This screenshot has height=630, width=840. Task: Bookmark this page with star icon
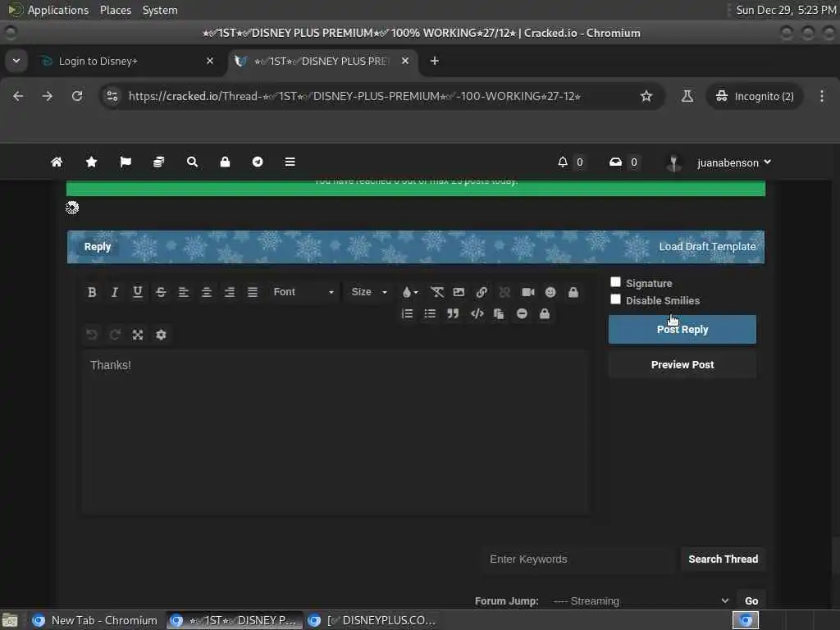click(646, 96)
